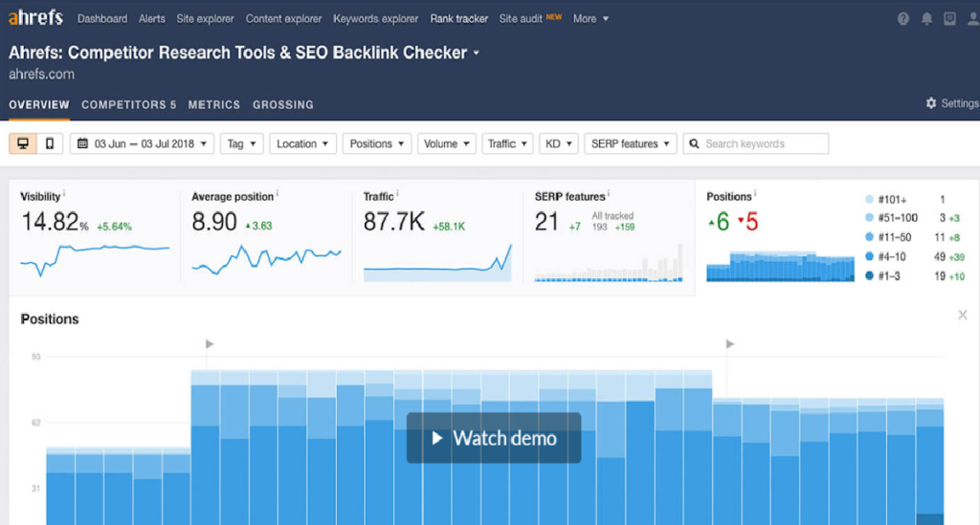Focus the Search keywords input field

click(756, 143)
